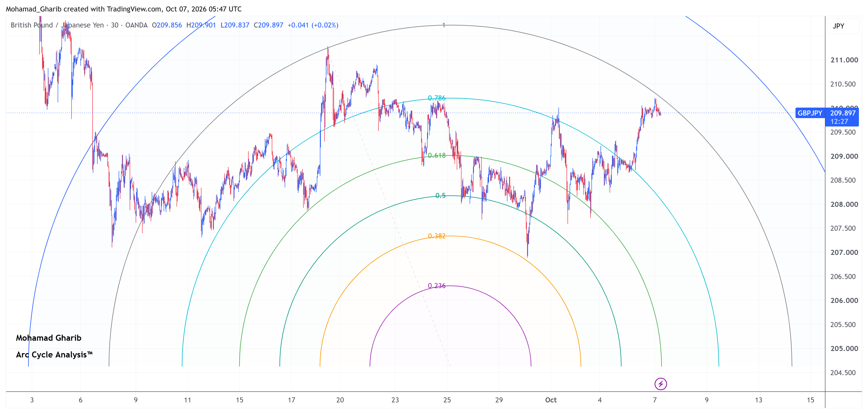Click the JPY currency label button
The width and height of the screenshot is (868, 411).
(x=843, y=26)
